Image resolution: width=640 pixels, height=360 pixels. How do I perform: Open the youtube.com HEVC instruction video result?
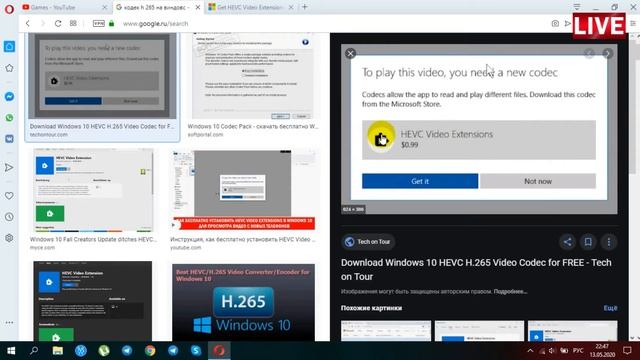[243, 190]
